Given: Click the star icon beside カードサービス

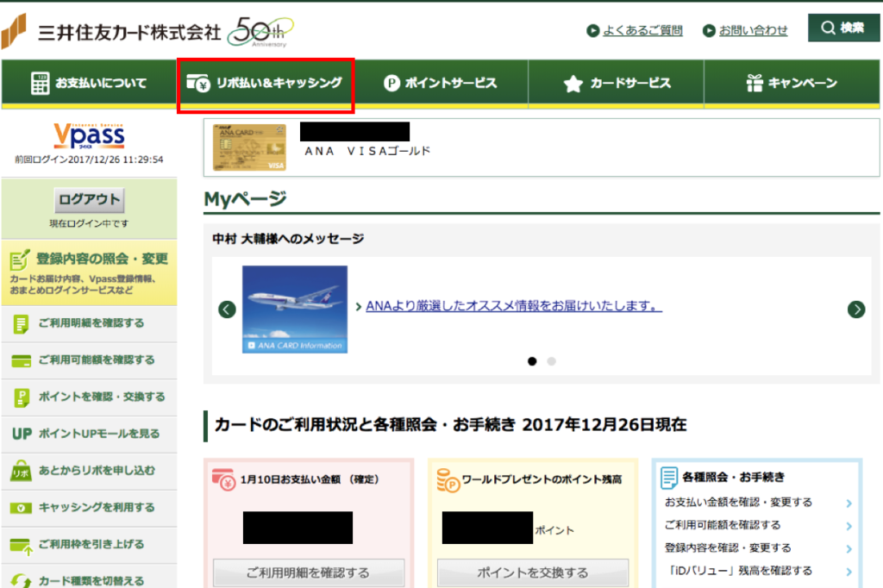Looking at the screenshot, I should tap(573, 84).
